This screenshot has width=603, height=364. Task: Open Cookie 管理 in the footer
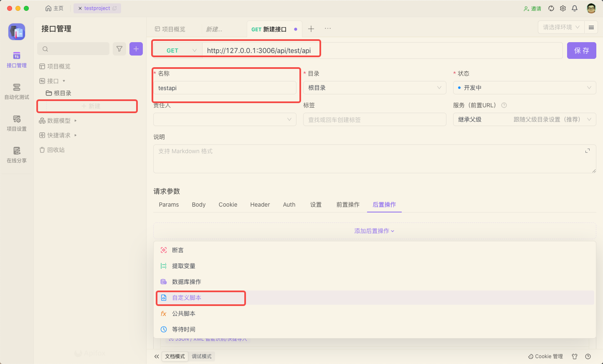tap(545, 356)
